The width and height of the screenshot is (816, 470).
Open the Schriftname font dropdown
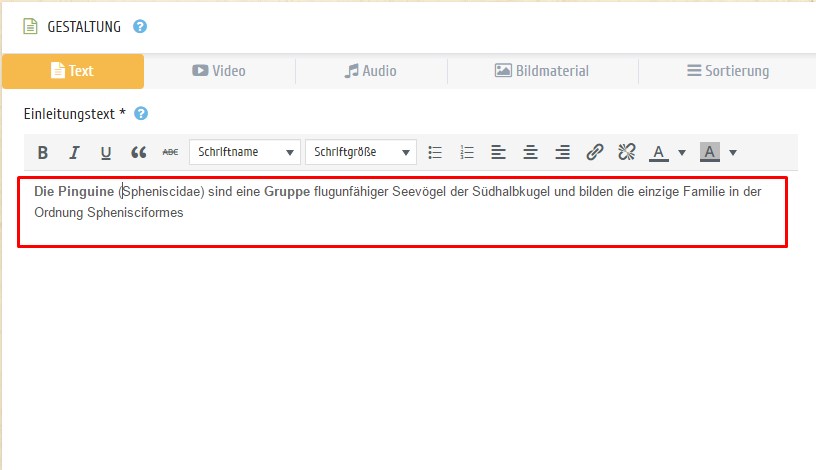point(245,152)
